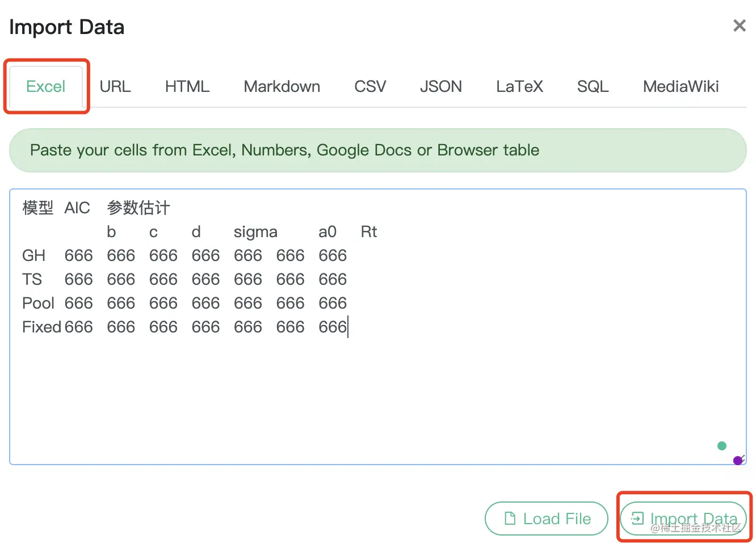Image resolution: width=756 pixels, height=548 pixels.
Task: Click the import arrow icon in Import Data button
Action: pos(638,518)
